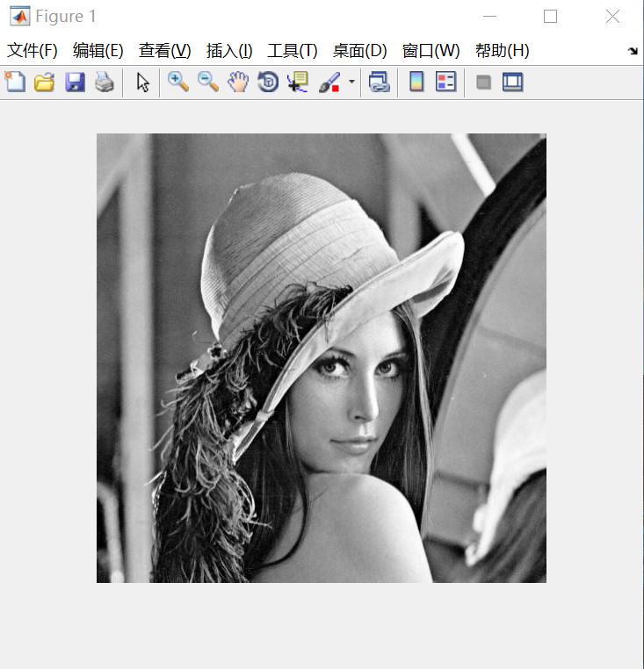Select the Edit Plot arrow tool

pyautogui.click(x=143, y=82)
